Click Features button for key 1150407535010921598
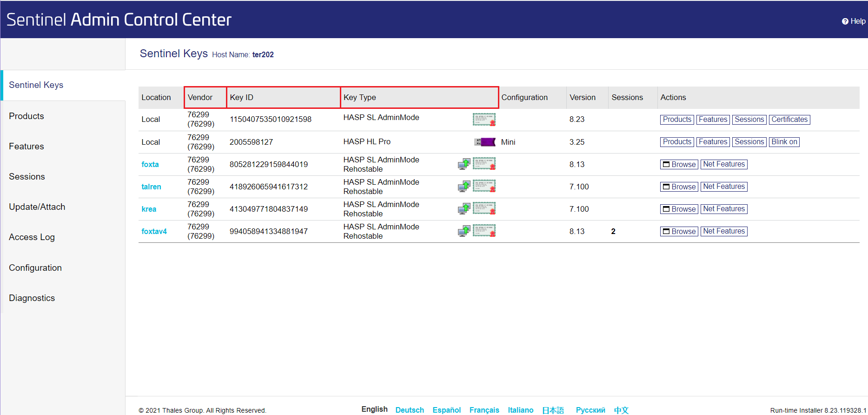The image size is (868, 415). [713, 120]
